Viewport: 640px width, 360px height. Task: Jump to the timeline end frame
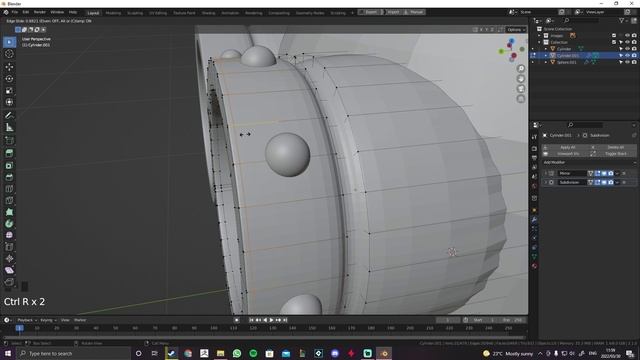(285, 320)
